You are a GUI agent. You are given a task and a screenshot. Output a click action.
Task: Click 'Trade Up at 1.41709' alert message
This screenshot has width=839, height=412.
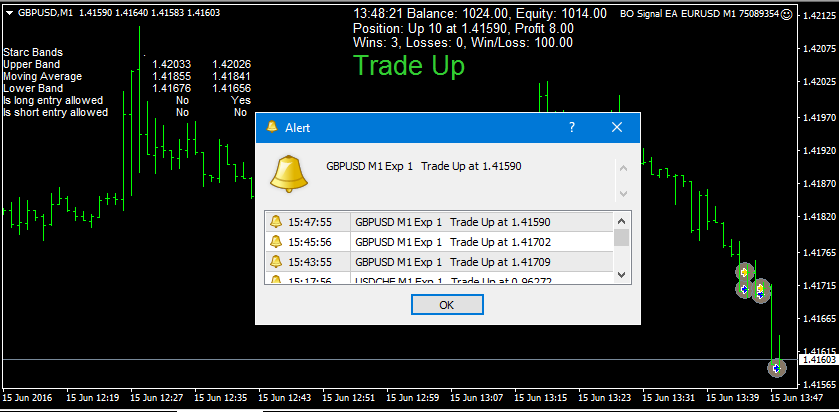click(x=501, y=262)
